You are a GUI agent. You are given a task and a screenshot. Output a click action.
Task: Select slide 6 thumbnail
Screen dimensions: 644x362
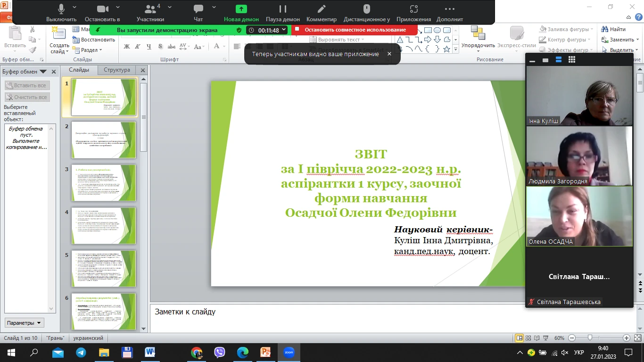(x=104, y=312)
